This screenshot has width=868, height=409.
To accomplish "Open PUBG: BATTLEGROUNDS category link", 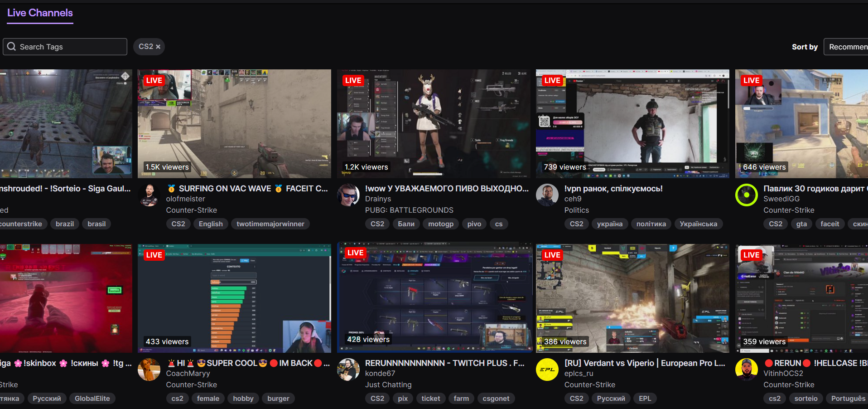I will coord(409,210).
